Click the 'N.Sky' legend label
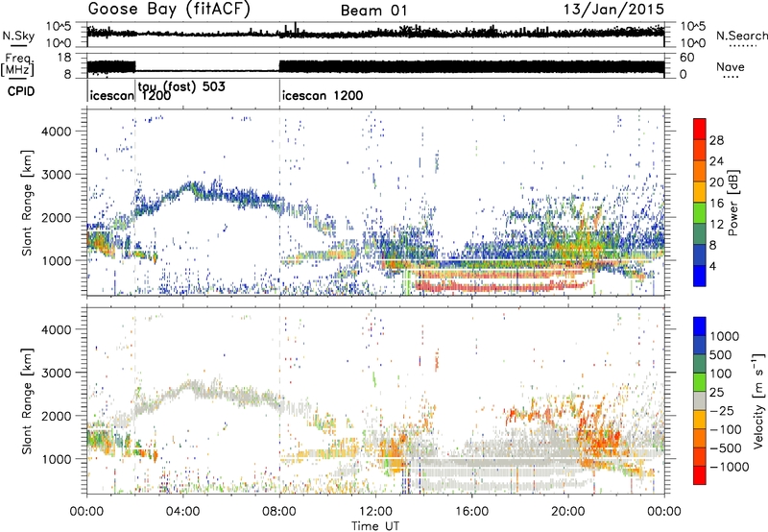The width and height of the screenshot is (768, 532). (x=18, y=36)
